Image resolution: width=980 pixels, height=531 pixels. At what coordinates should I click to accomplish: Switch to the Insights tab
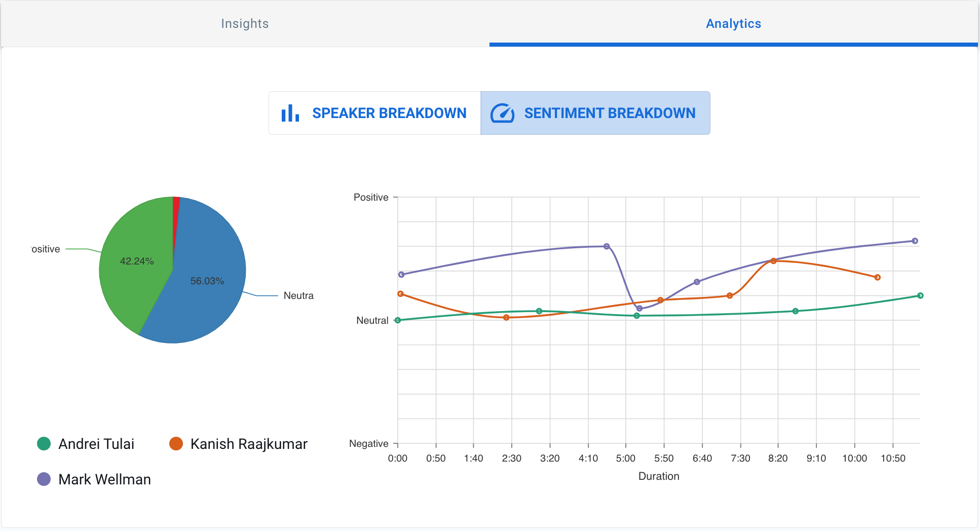[x=244, y=23]
